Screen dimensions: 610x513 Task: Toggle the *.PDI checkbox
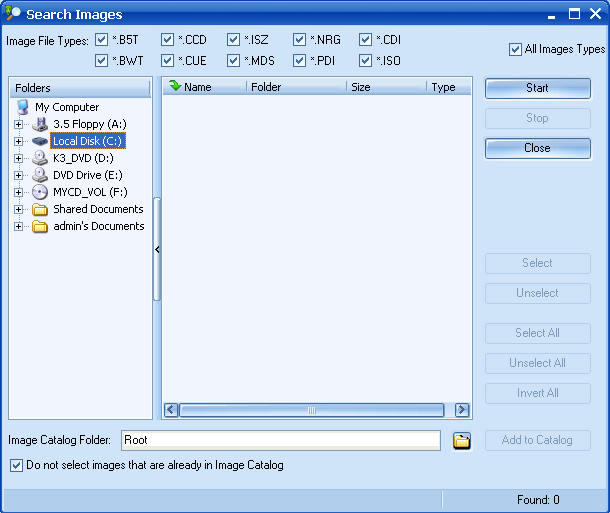(x=300, y=61)
